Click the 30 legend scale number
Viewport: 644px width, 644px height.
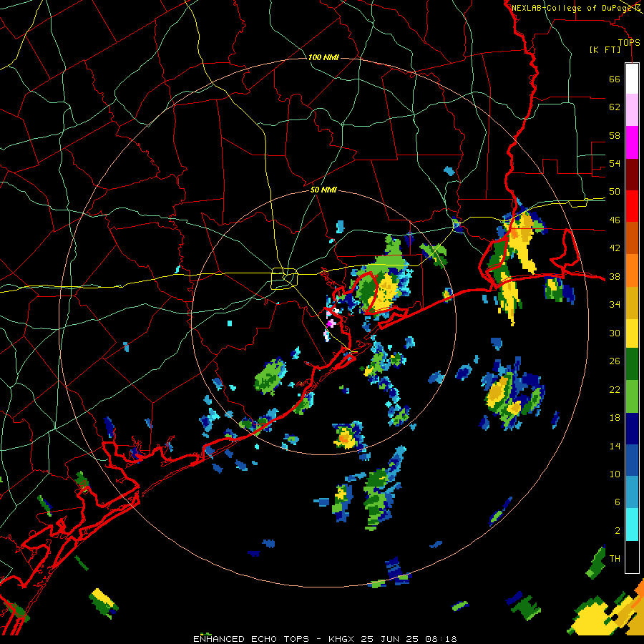615,333
